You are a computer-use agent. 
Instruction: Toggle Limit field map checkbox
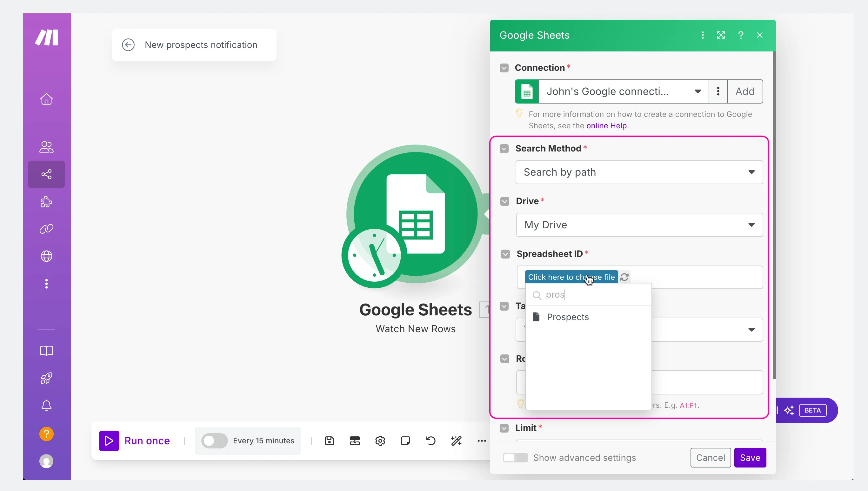coord(504,428)
